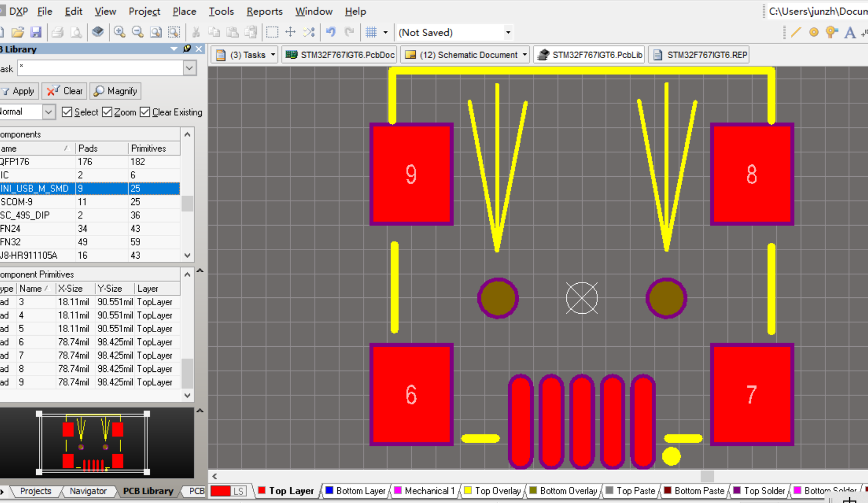
Task: Click the Save diskette icon
Action: [36, 32]
